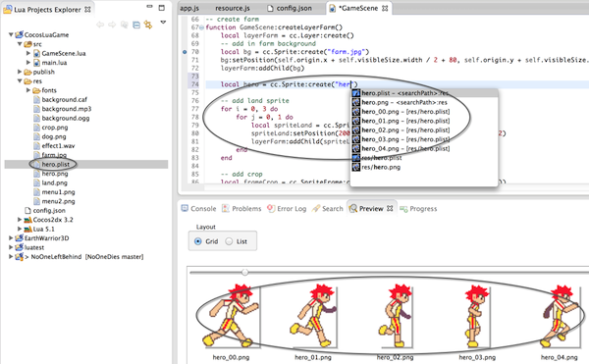Expand the publish folder

click(20, 72)
